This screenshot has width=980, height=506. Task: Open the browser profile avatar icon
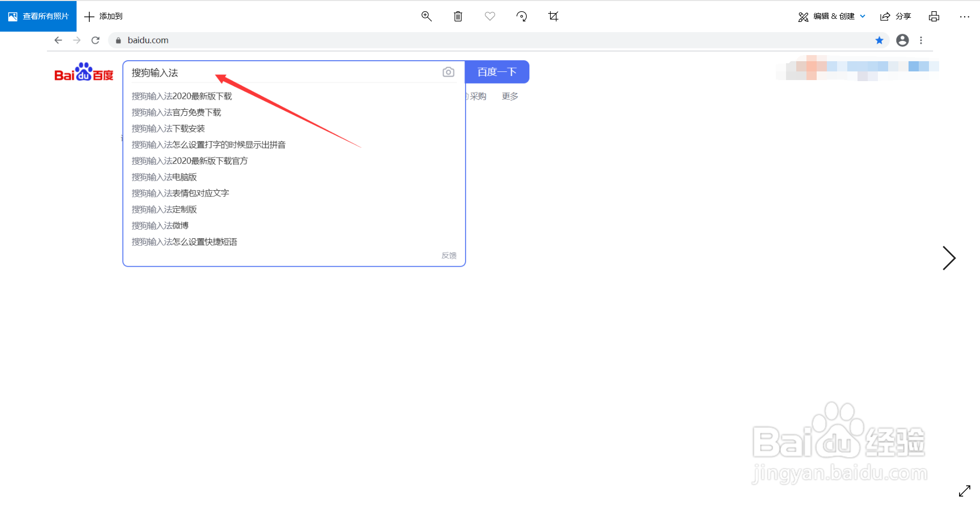point(902,40)
